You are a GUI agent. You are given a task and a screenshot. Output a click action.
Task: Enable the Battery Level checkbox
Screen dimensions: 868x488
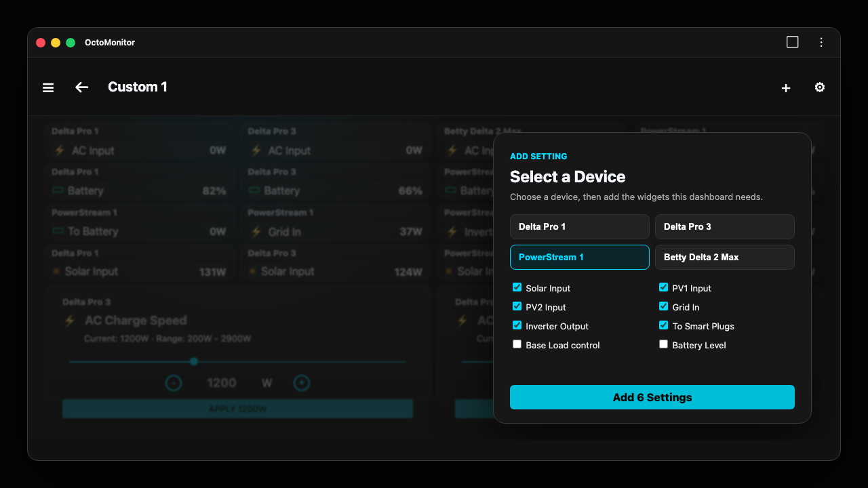point(664,344)
